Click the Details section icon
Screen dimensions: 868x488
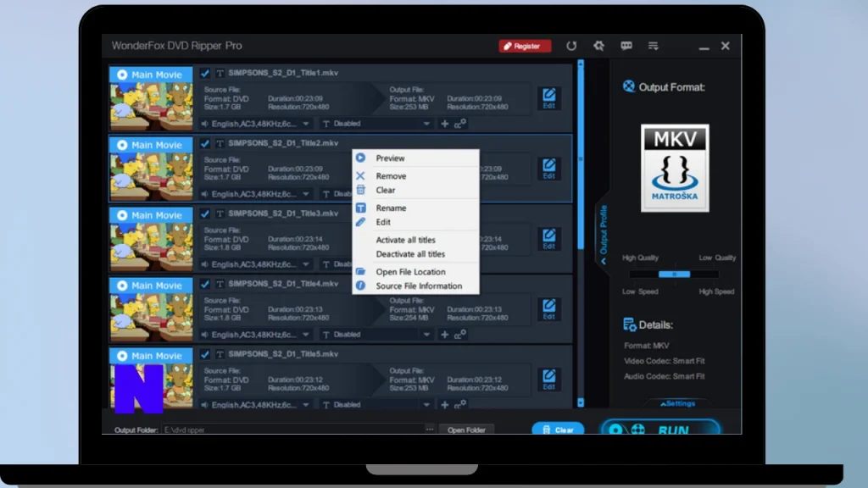tap(630, 324)
